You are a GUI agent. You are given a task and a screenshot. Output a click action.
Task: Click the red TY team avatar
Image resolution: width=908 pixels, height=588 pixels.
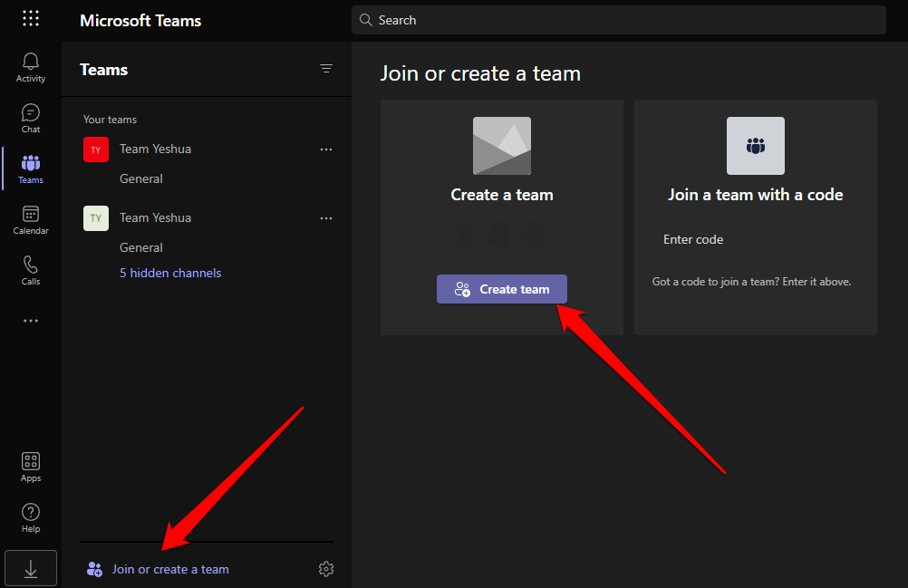[96, 149]
